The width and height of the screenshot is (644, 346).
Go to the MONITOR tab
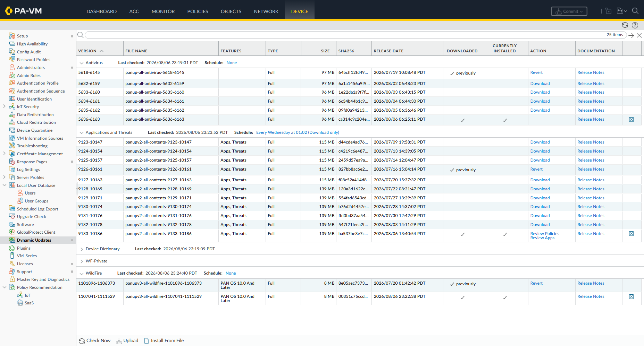click(163, 11)
